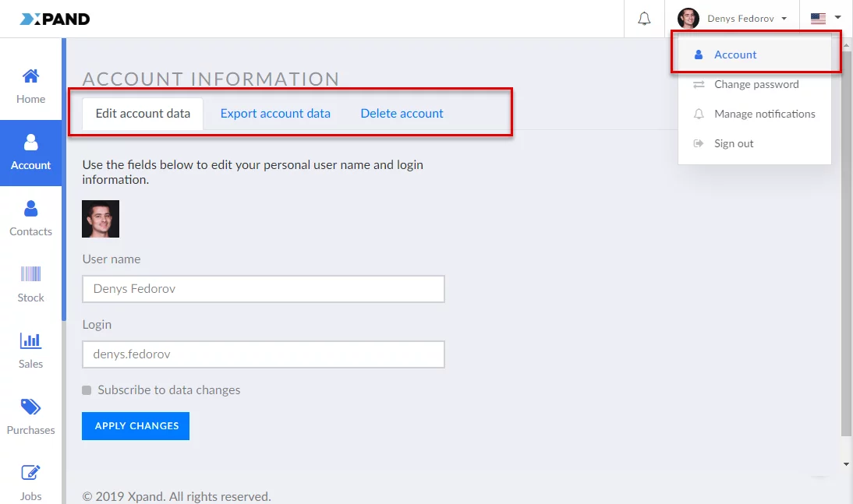Select Change password from user menu
This screenshot has height=504, width=853.
pyautogui.click(x=756, y=84)
